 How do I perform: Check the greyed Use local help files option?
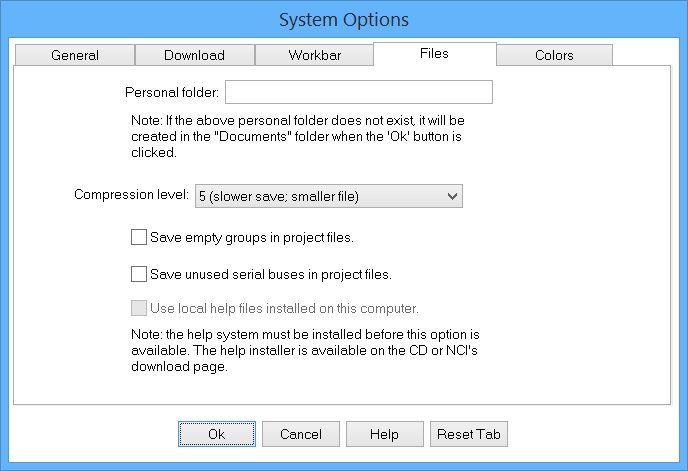139,308
